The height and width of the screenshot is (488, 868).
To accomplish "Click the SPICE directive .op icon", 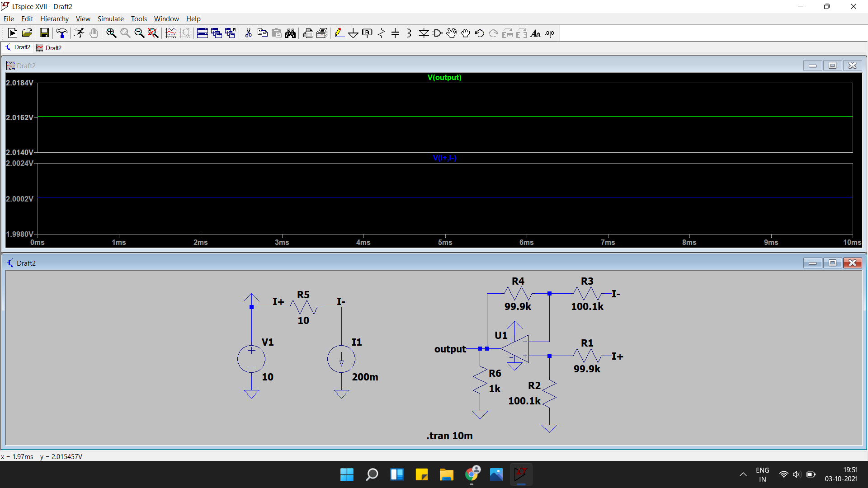I will pyautogui.click(x=550, y=33).
